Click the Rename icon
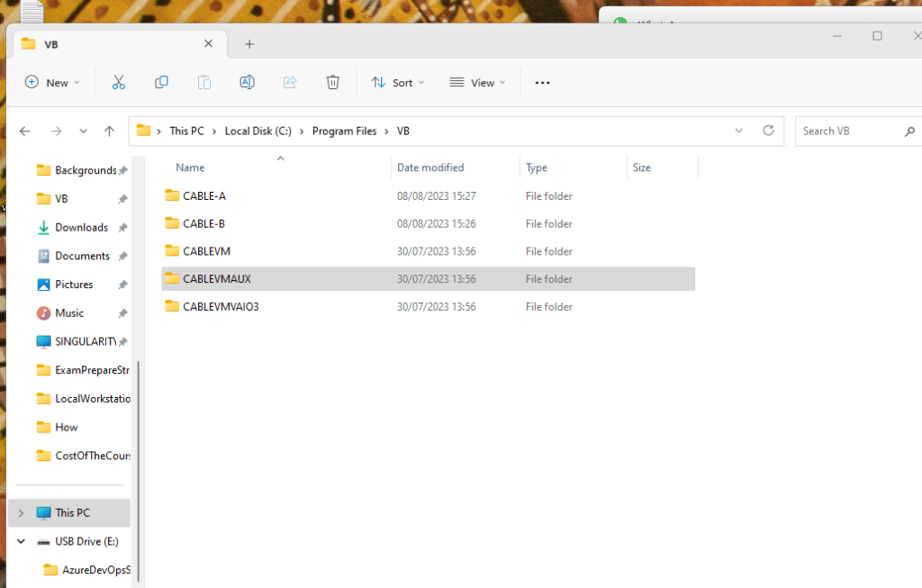Screen dimensions: 922x588 [x=247, y=82]
